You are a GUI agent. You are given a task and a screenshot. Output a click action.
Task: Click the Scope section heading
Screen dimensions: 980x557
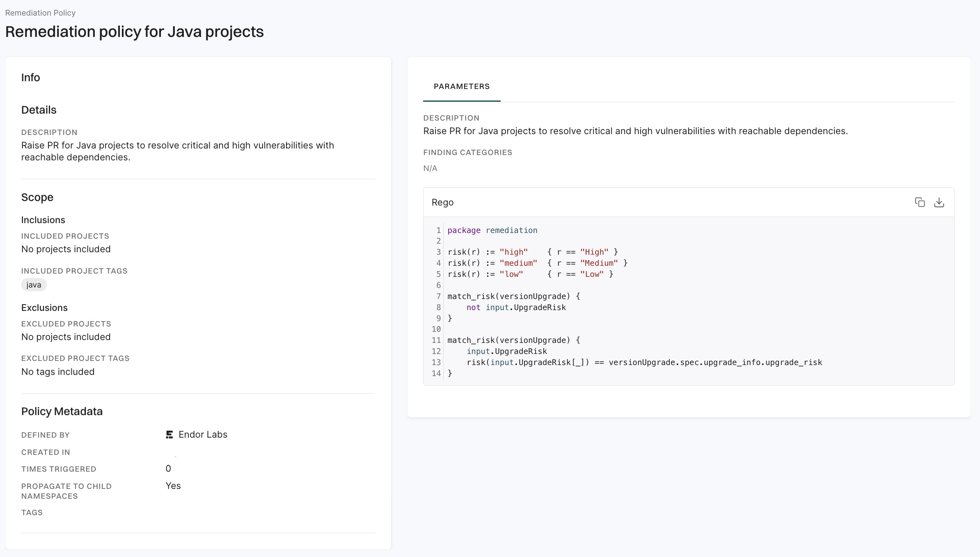[37, 197]
